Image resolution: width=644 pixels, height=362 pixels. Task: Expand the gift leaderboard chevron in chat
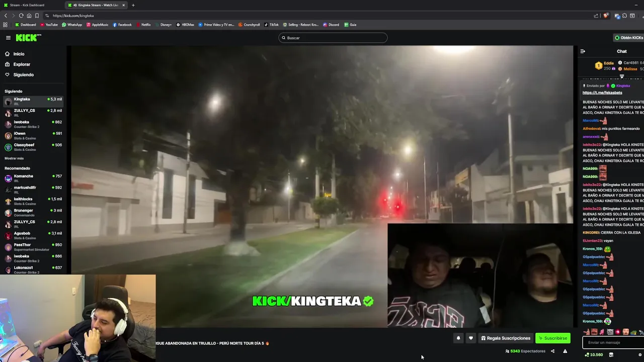(x=622, y=76)
